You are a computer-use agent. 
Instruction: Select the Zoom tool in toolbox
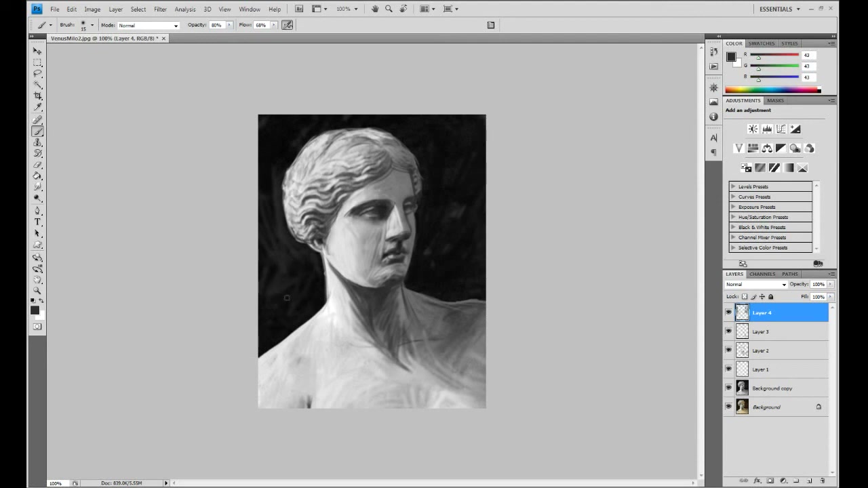[37, 290]
